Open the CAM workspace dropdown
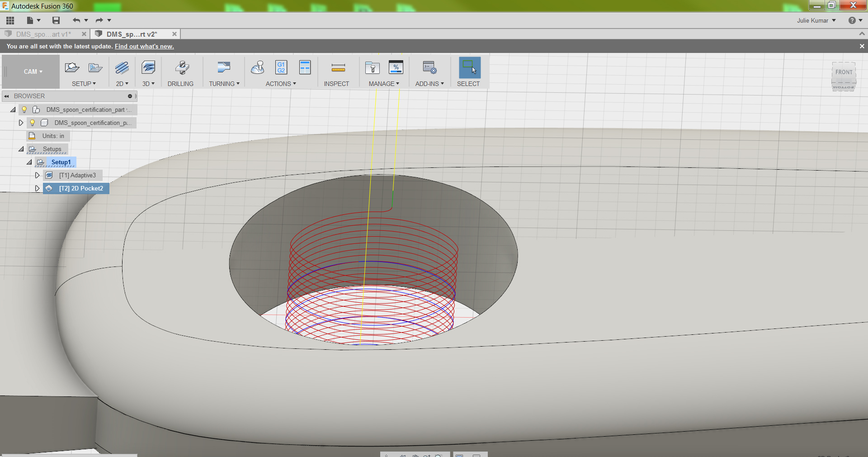This screenshot has height=457, width=868. [33, 71]
